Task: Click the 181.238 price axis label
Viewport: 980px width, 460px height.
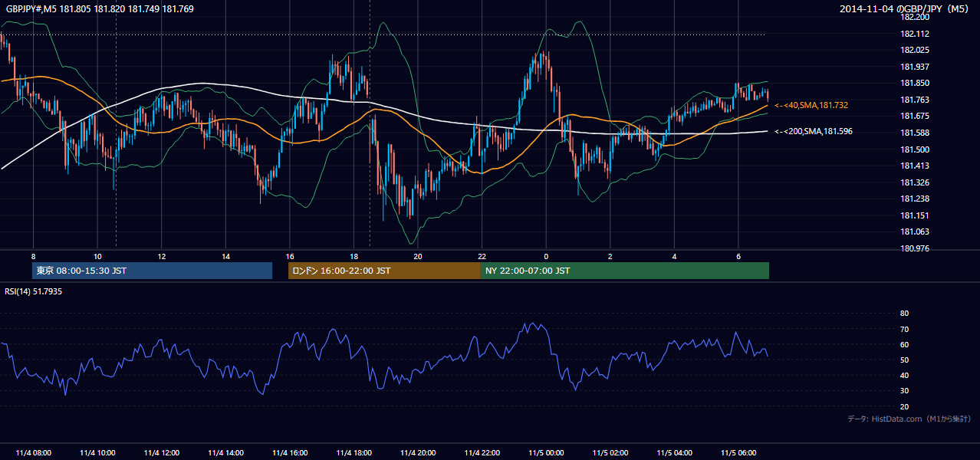Action: click(914, 199)
